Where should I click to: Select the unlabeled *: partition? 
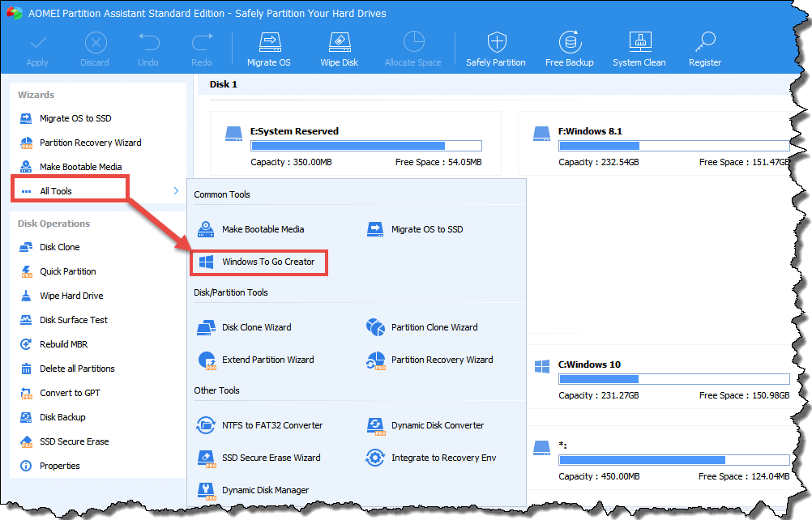click(659, 458)
